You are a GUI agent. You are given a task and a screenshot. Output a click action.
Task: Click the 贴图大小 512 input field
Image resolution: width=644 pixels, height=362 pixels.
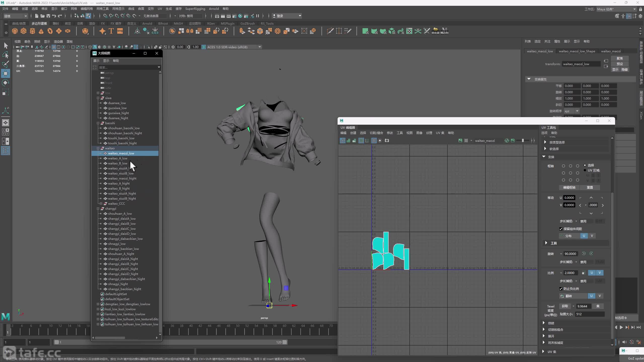click(x=590, y=314)
